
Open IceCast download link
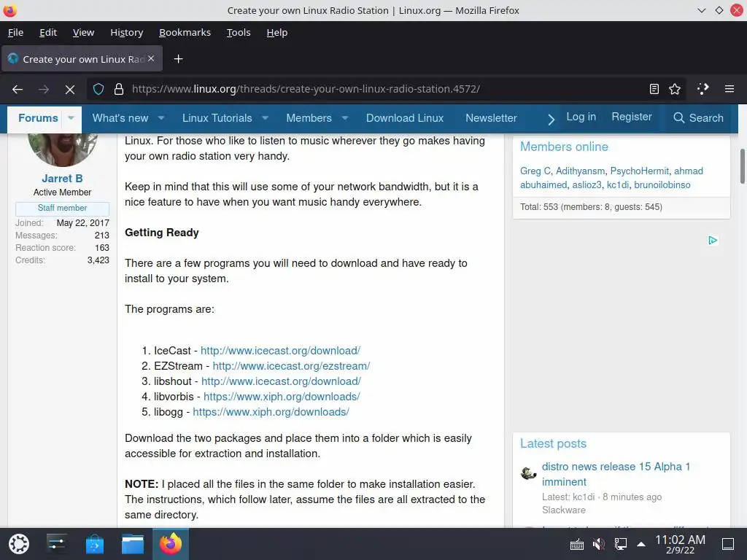(x=280, y=351)
